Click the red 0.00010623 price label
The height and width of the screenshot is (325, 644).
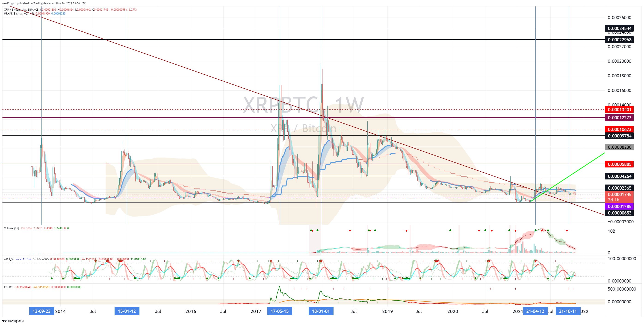[x=619, y=129]
